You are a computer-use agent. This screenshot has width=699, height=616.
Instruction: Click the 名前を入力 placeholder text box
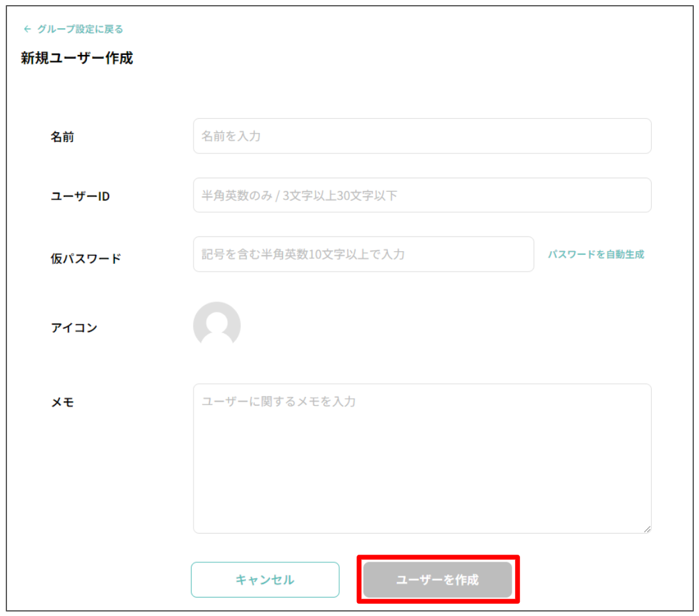(422, 136)
